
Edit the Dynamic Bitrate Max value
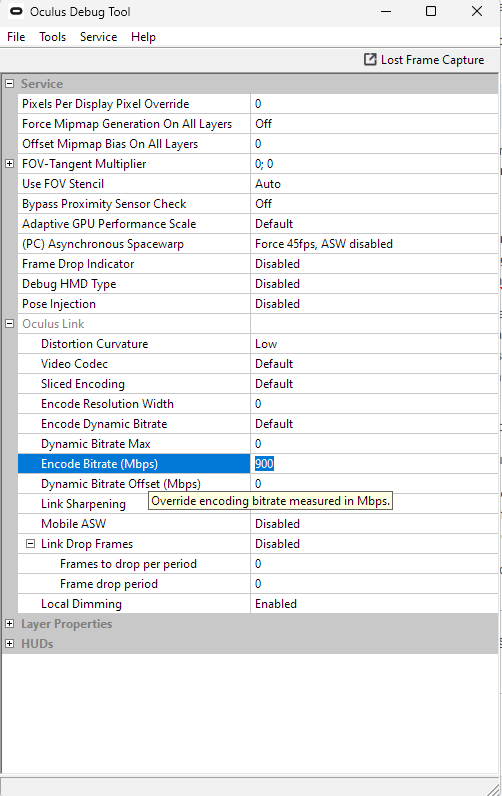[374, 444]
